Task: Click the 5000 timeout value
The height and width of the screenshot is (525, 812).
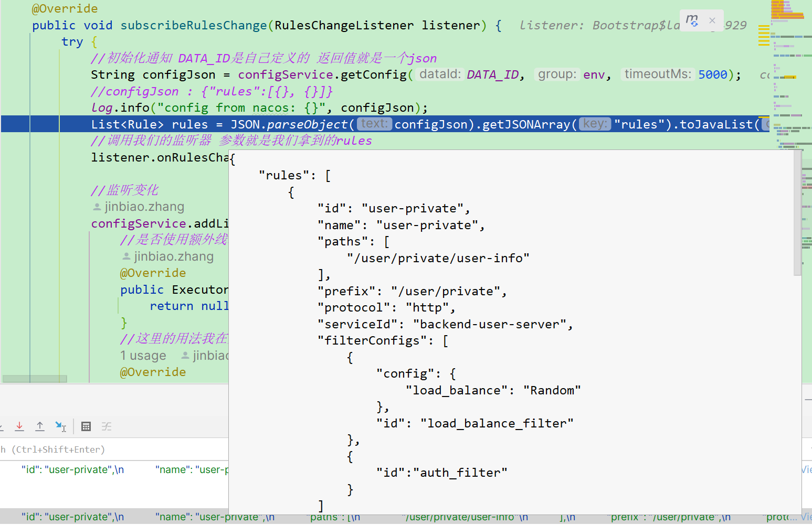Action: pyautogui.click(x=713, y=74)
